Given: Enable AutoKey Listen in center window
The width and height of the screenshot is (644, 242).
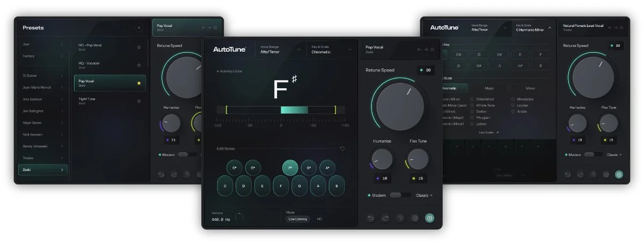Looking at the screenshot, I should (x=230, y=71).
